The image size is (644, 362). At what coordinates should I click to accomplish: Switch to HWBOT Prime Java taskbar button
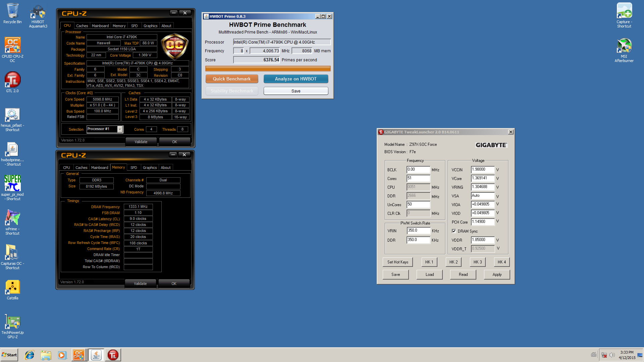pyautogui.click(x=96, y=355)
